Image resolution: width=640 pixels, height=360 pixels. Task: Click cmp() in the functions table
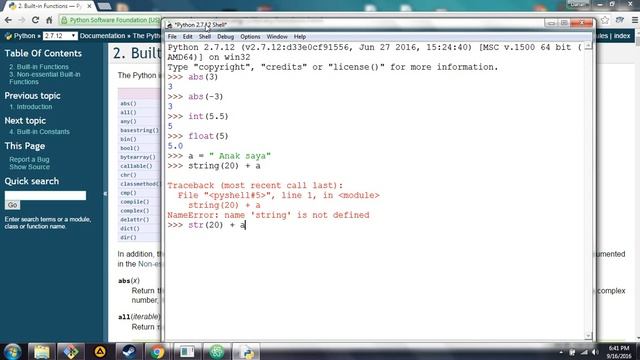pos(128,193)
